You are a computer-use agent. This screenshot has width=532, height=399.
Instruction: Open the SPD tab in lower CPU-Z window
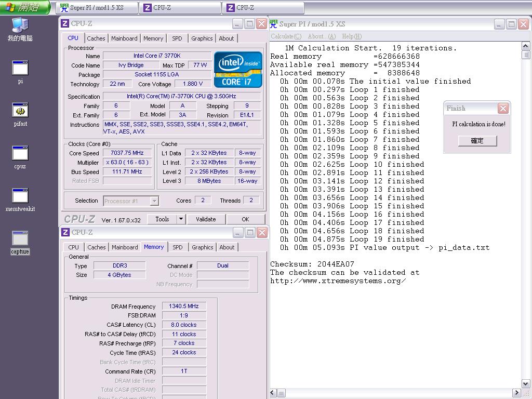pyautogui.click(x=178, y=247)
